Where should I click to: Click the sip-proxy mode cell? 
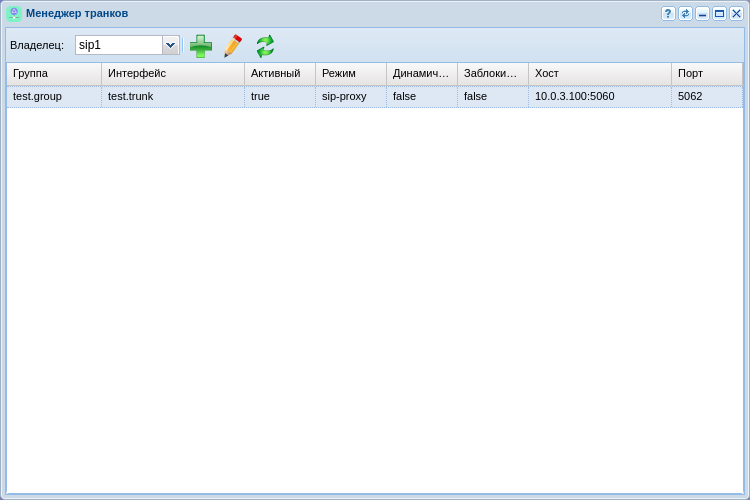(x=351, y=97)
